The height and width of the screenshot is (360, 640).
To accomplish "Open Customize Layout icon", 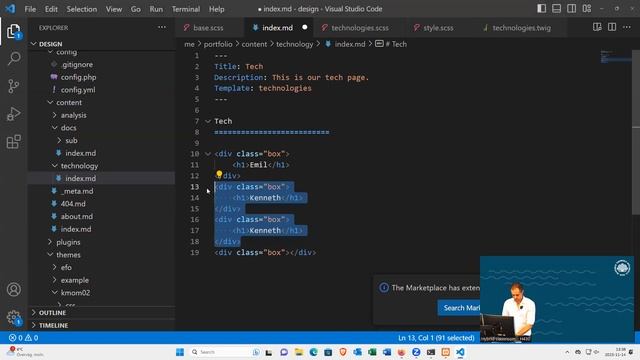I will 587,9.
